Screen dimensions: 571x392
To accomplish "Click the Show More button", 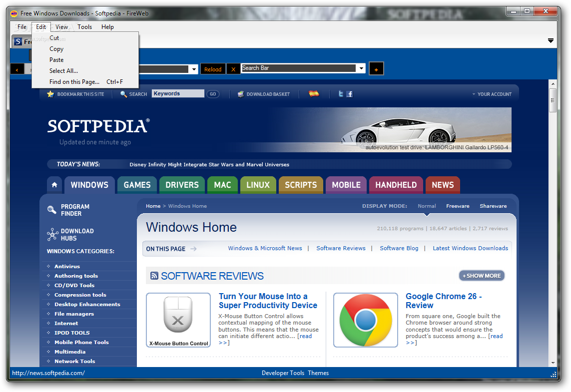I will [x=482, y=276].
